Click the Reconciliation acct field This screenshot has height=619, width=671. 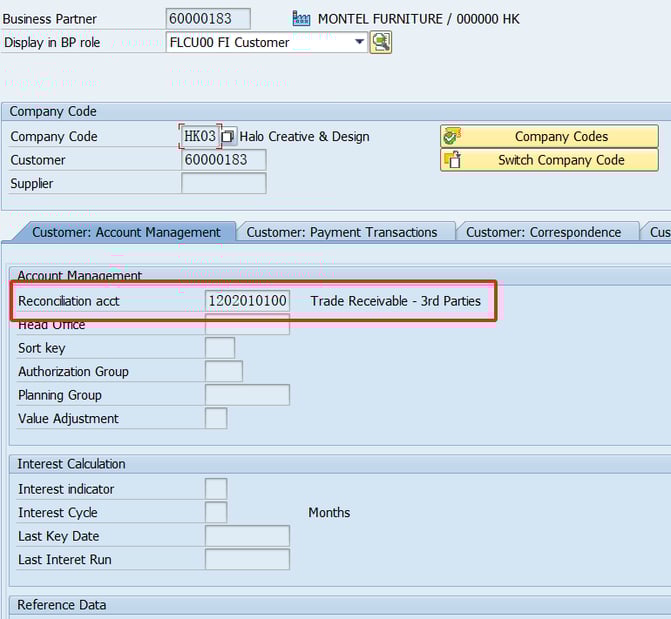[x=247, y=301]
